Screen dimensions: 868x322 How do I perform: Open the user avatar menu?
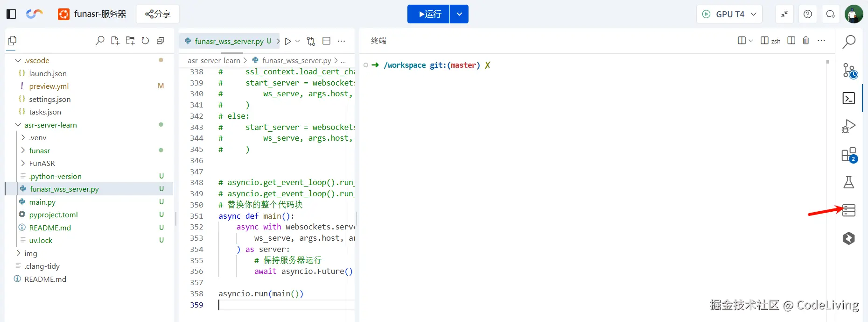(x=854, y=14)
